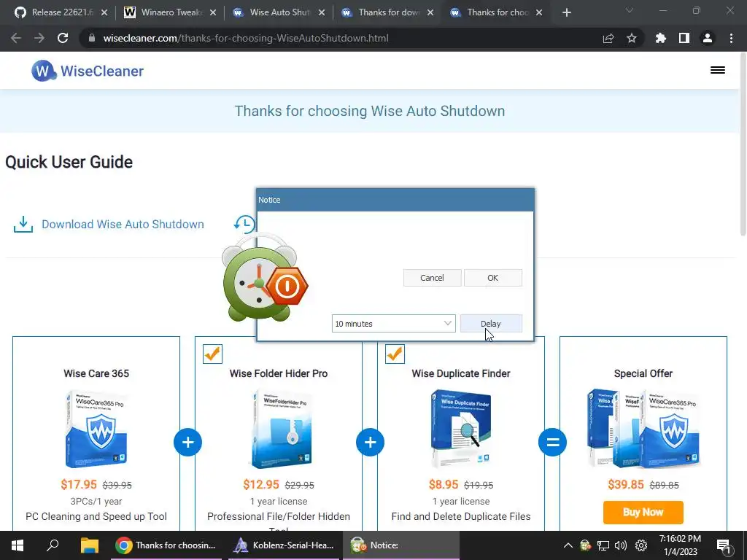Click the address bar URL
The image size is (747, 560).
point(246,38)
